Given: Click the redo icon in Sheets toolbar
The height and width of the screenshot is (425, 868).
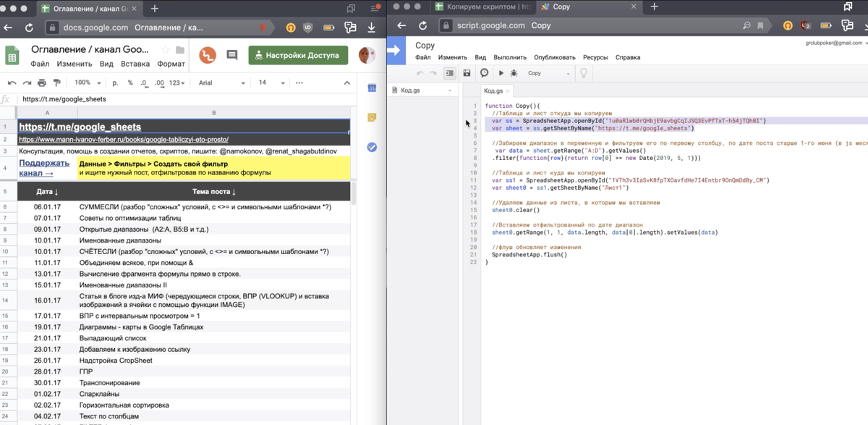Looking at the screenshot, I should pyautogui.click(x=27, y=83).
